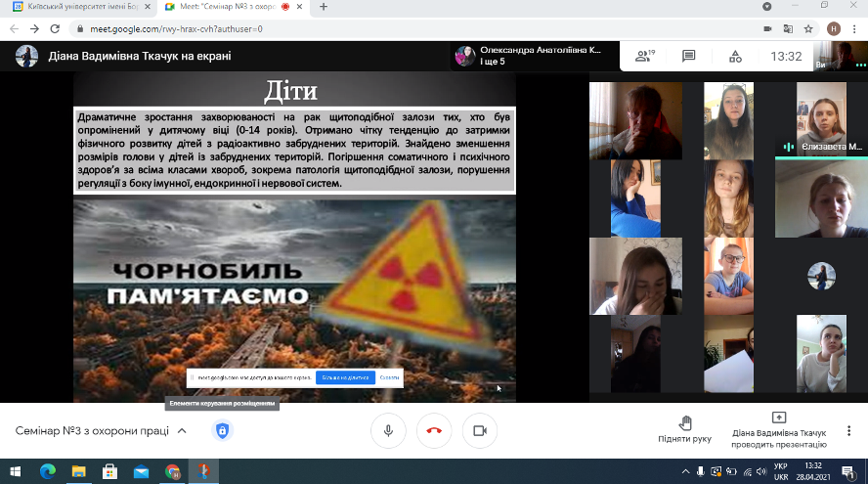Click the address bar URL
This screenshot has height=484, width=868.
click(176, 28)
